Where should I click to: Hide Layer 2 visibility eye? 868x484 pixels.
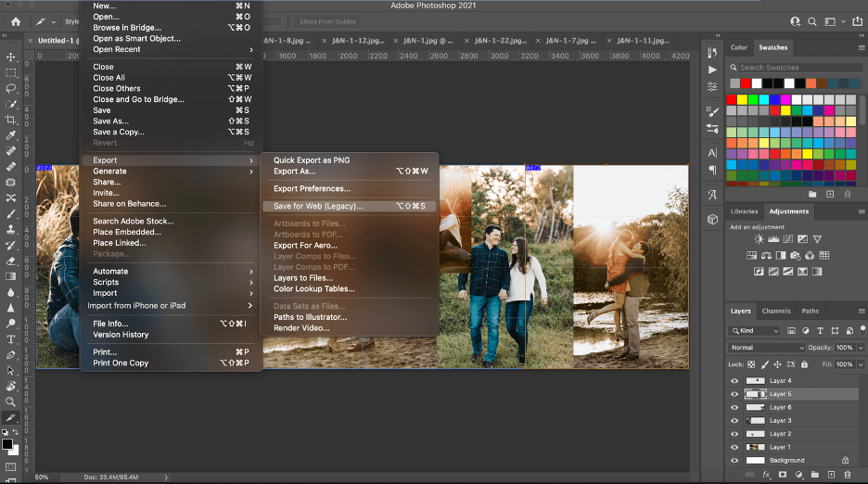734,434
